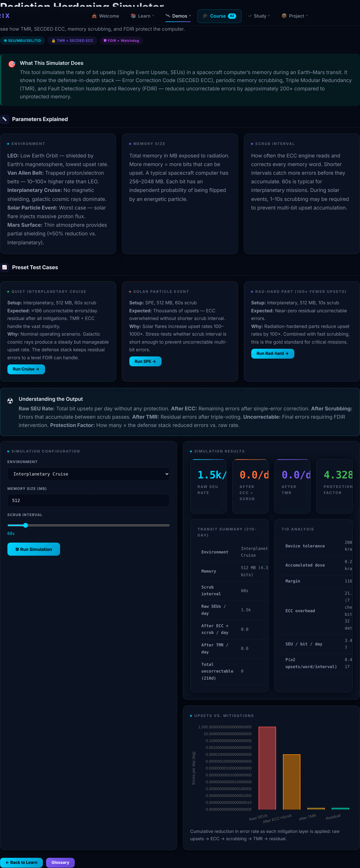Viewport: 360px width, 868px height.
Task: Click the chart icon next to Preset Test Cases
Action: click(x=4, y=267)
